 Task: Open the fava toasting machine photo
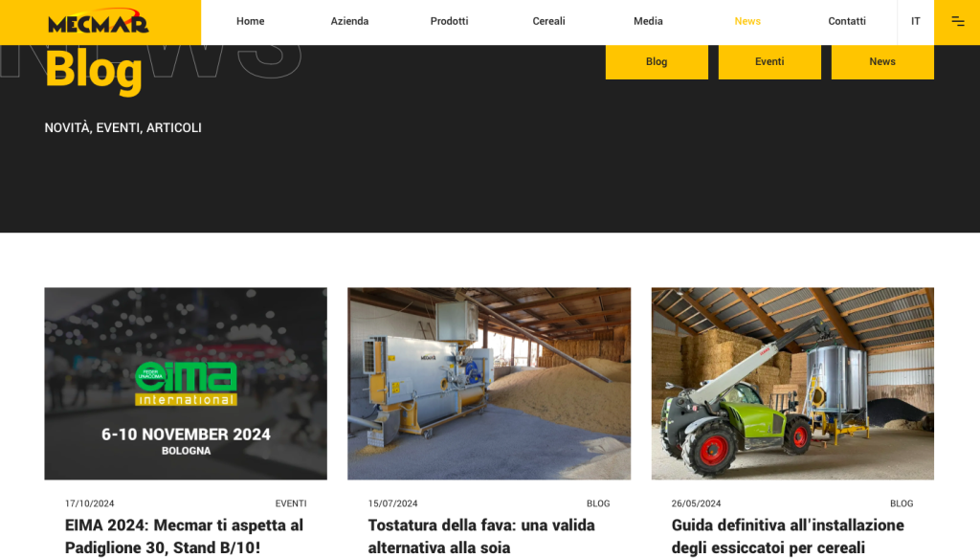click(489, 384)
